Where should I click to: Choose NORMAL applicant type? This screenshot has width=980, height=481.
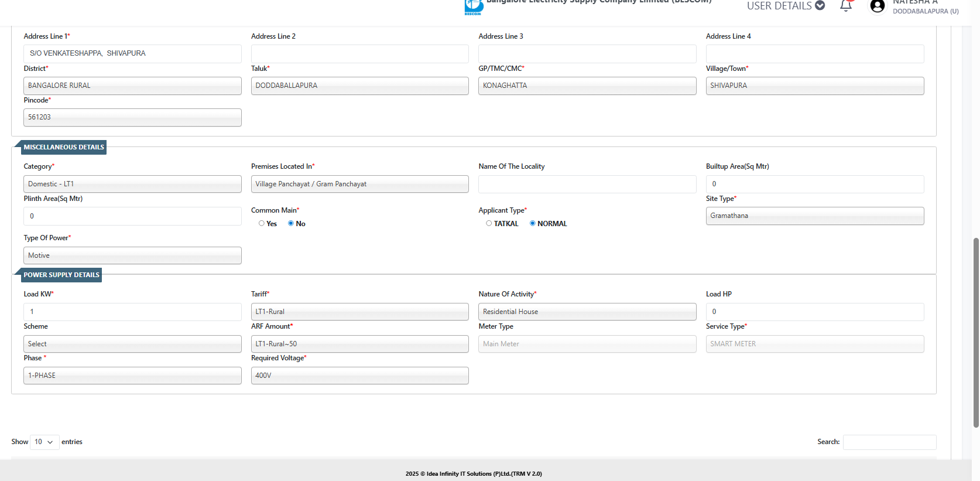533,223
